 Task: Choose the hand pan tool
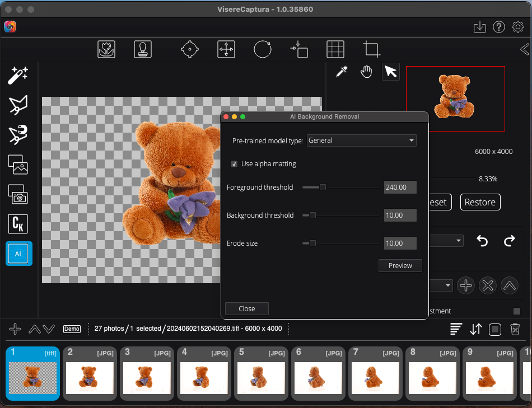(x=366, y=72)
